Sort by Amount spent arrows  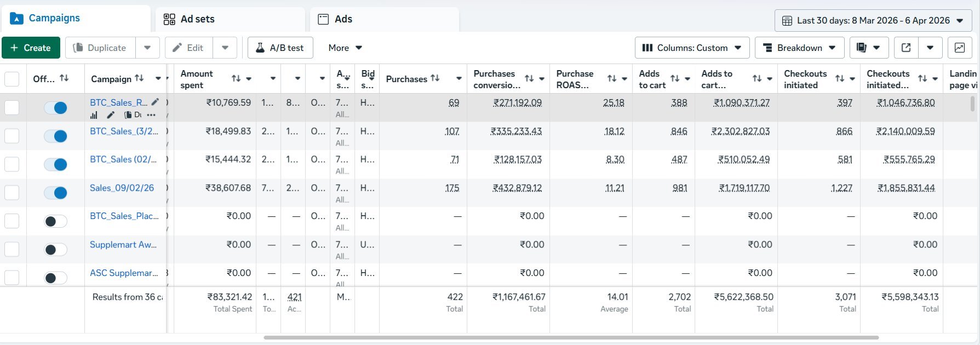[x=236, y=78]
